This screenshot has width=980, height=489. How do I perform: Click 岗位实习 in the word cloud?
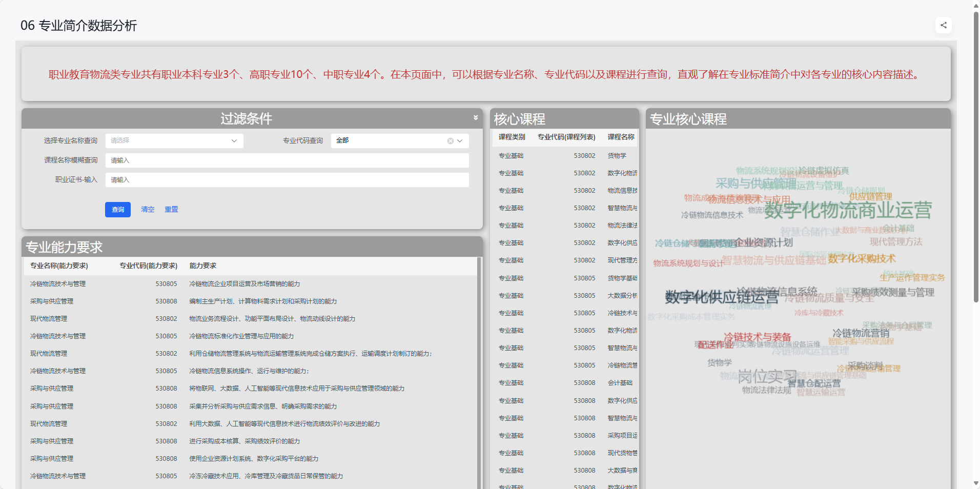pos(767,377)
